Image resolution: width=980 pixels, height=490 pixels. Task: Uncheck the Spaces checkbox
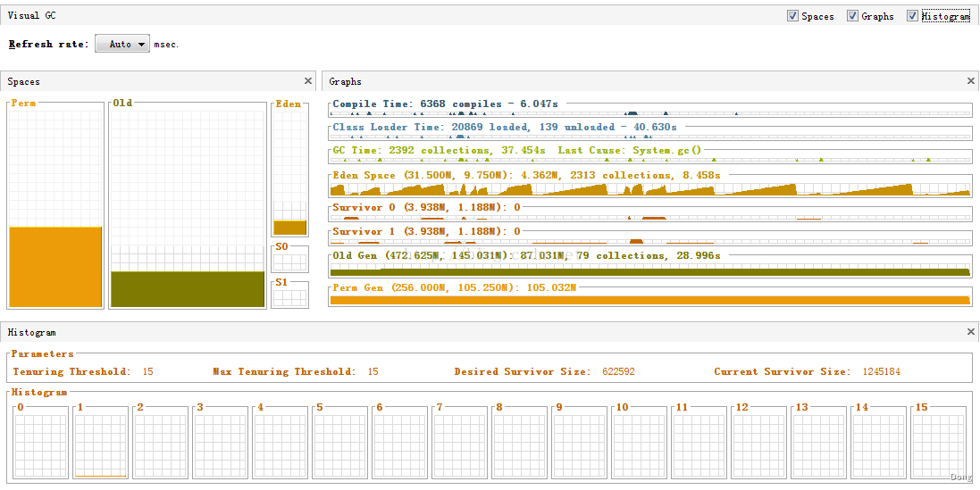point(792,16)
